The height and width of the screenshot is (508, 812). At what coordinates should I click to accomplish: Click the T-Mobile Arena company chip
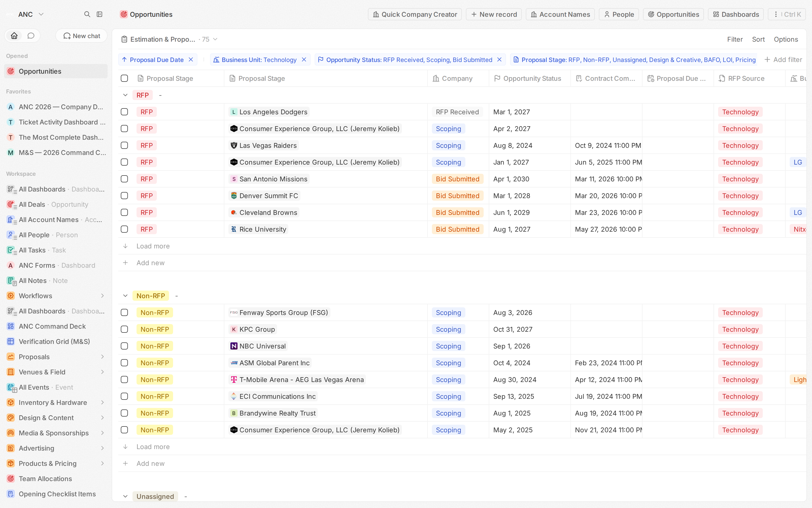[x=297, y=380]
